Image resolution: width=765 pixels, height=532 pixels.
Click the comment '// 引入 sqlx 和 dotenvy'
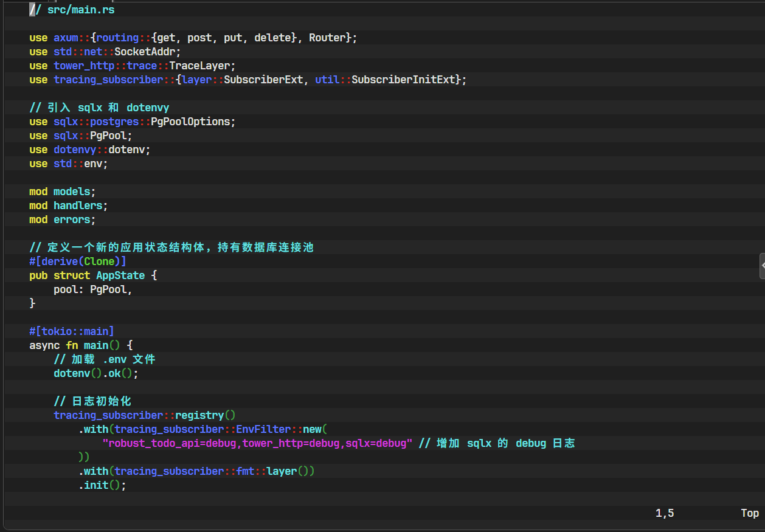tap(99, 108)
